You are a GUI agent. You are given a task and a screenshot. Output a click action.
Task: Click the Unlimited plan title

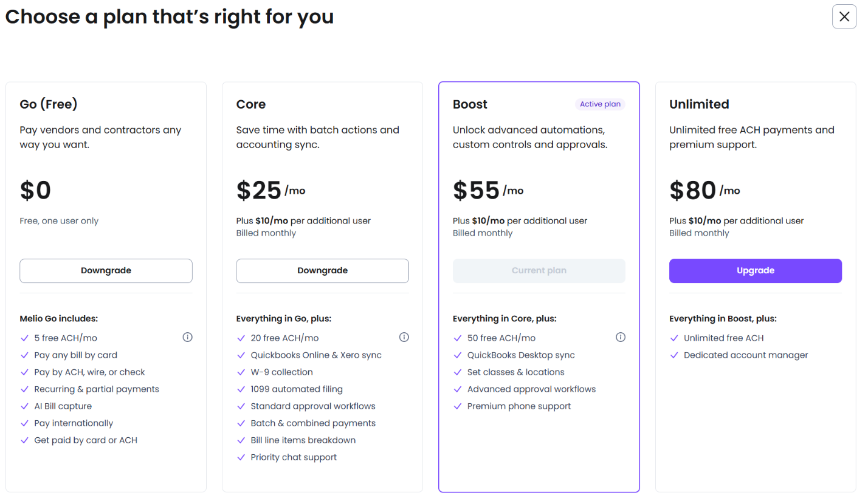699,104
